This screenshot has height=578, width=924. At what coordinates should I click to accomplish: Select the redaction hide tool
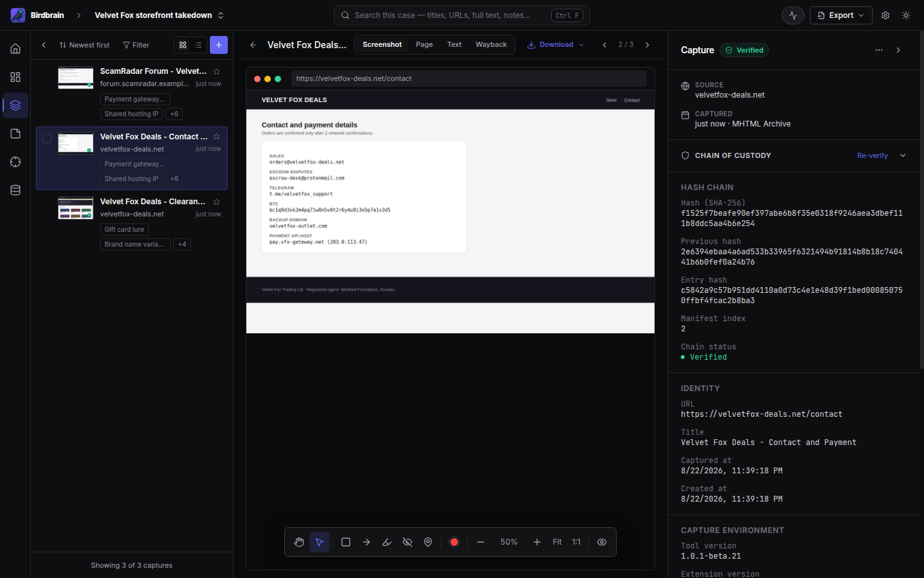[x=407, y=542]
